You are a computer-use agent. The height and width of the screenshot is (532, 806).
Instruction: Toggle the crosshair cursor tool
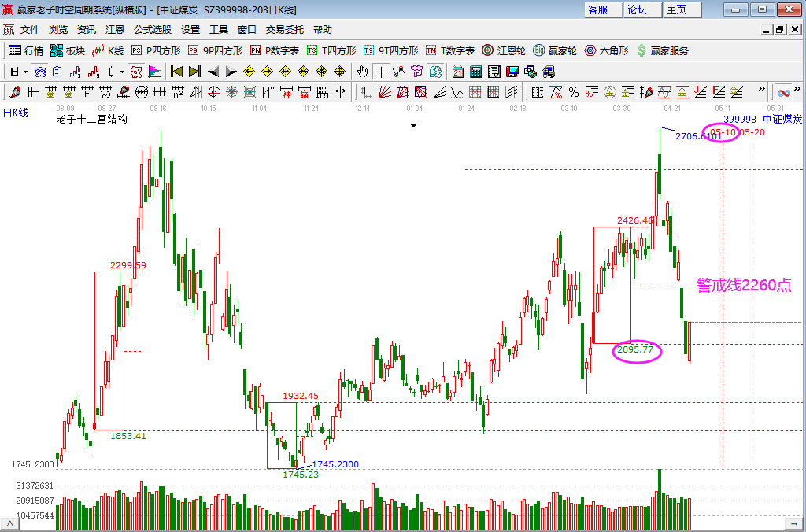click(x=381, y=72)
